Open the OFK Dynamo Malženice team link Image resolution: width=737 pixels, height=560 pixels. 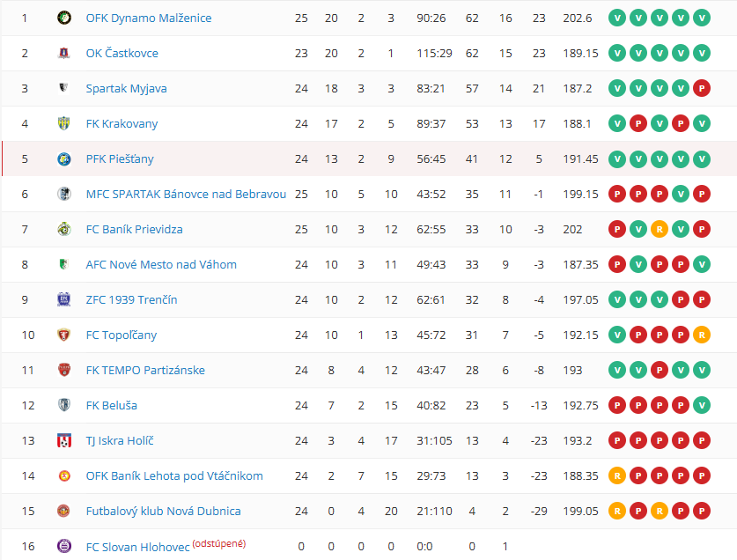(x=149, y=18)
